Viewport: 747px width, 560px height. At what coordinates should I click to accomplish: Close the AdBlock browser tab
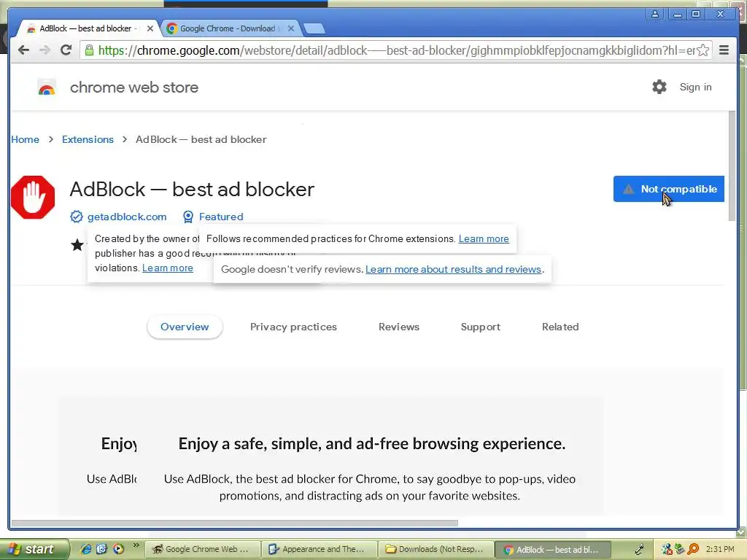tap(150, 28)
